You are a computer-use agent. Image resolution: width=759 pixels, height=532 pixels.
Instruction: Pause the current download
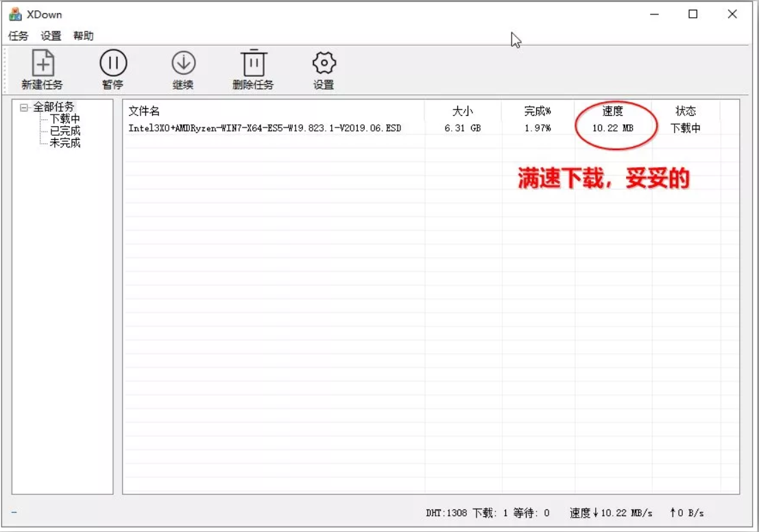(x=112, y=69)
